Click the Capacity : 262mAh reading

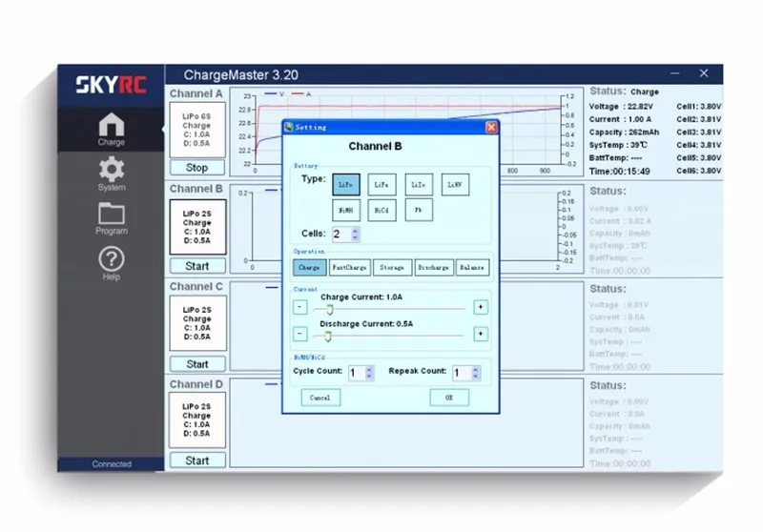point(624,132)
